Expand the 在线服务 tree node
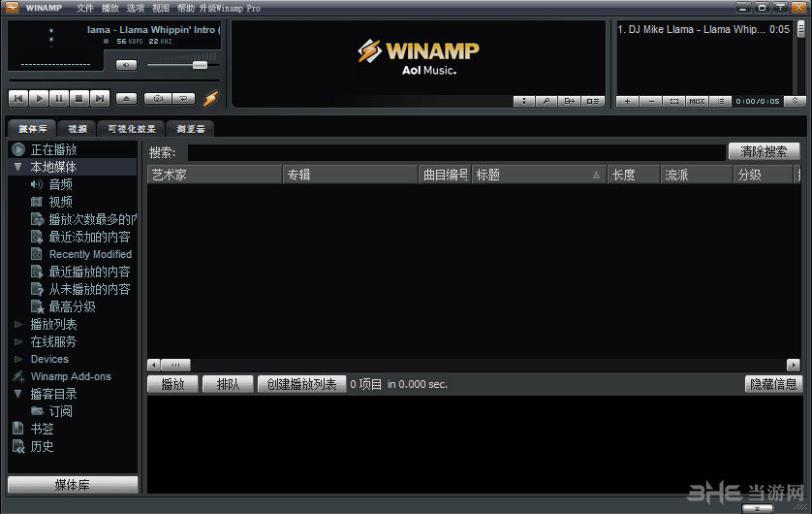The width and height of the screenshot is (812, 514). click(18, 342)
